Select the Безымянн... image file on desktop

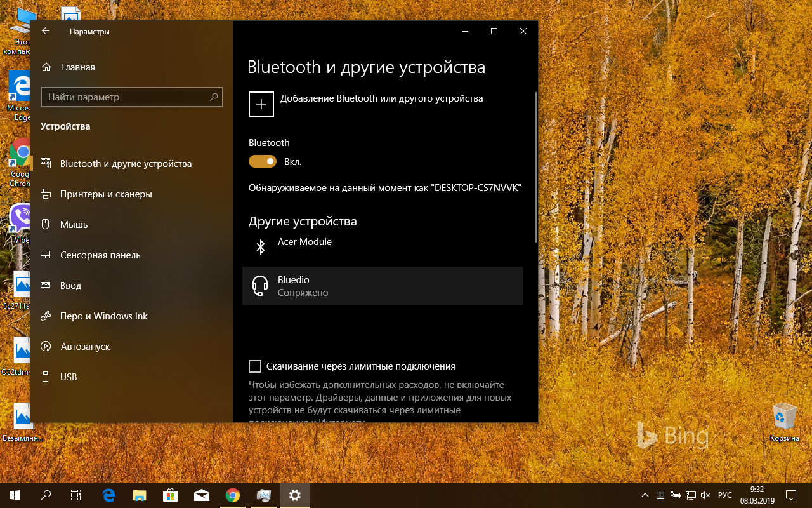(24, 422)
